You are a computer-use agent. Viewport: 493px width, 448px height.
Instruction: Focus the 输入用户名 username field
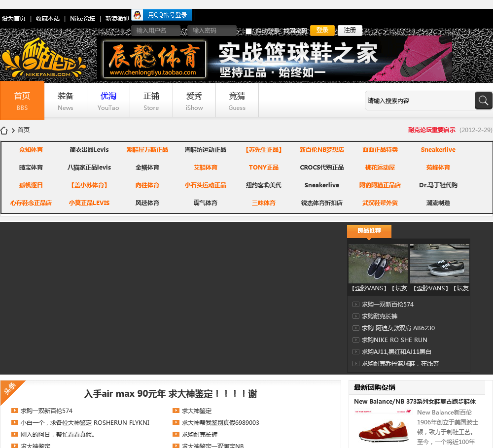(x=156, y=31)
